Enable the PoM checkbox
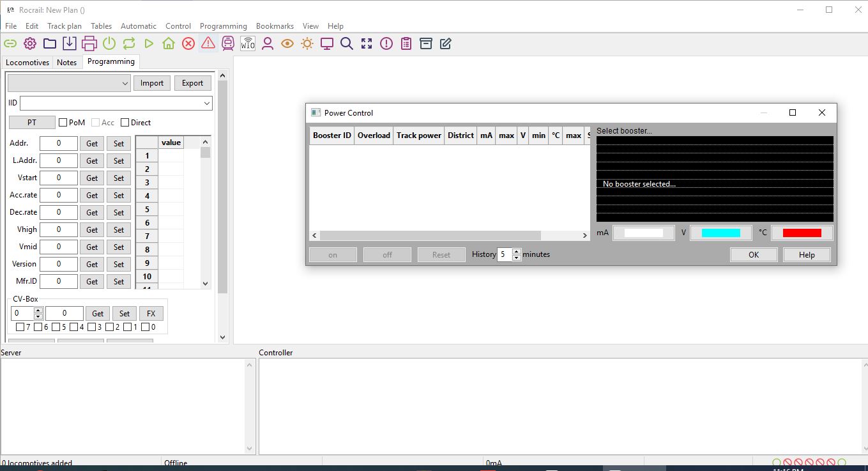The height and width of the screenshot is (471, 868). tap(63, 122)
